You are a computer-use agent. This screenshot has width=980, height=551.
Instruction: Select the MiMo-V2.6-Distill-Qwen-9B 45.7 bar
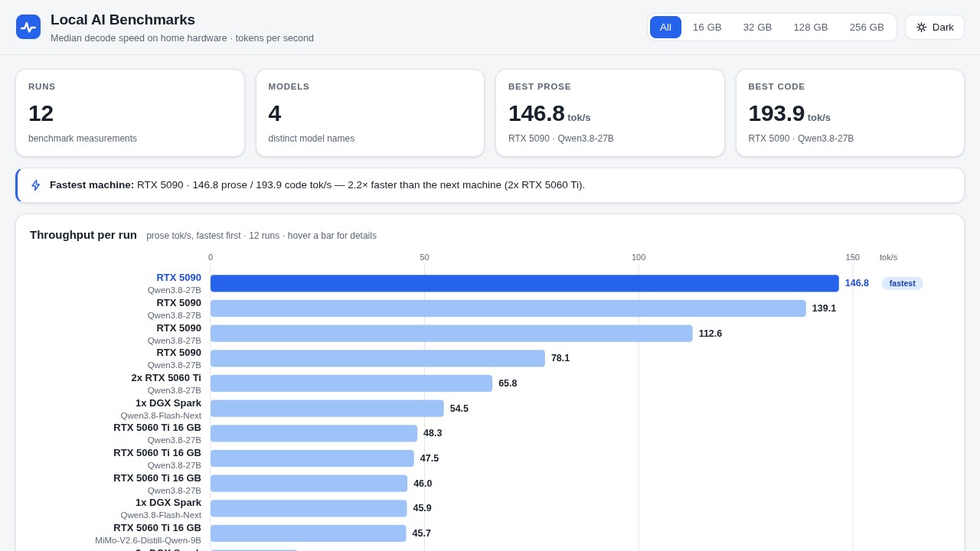click(x=309, y=533)
